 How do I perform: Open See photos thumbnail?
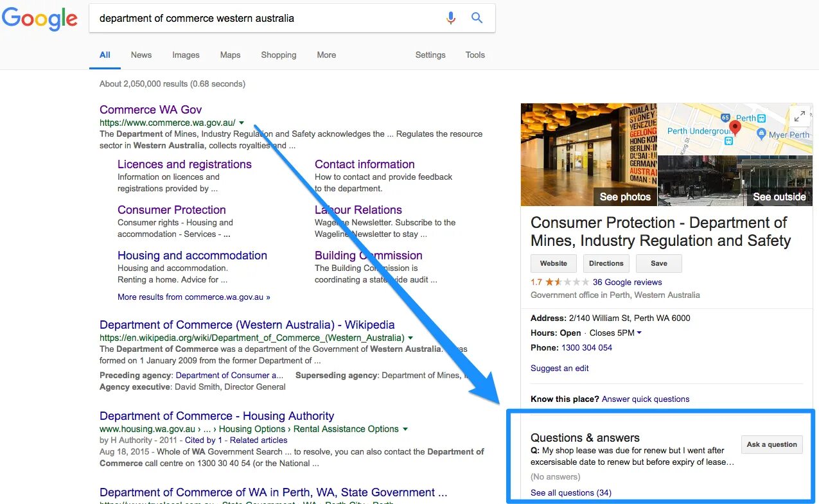click(x=589, y=155)
